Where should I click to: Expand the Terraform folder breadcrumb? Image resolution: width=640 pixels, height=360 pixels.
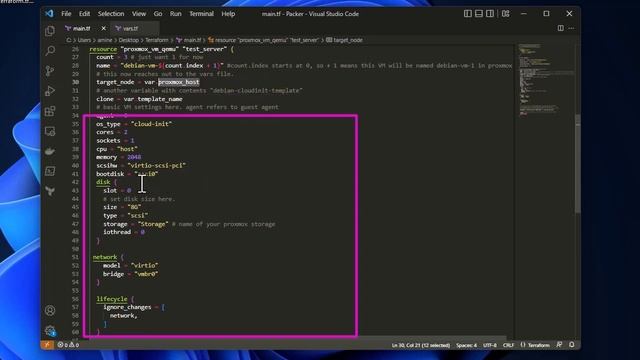click(157, 40)
